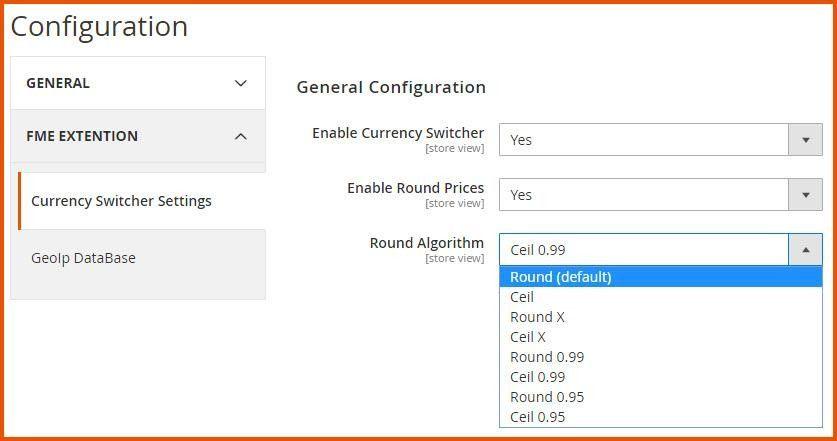Expand the GENERAL section chevron

[240, 83]
